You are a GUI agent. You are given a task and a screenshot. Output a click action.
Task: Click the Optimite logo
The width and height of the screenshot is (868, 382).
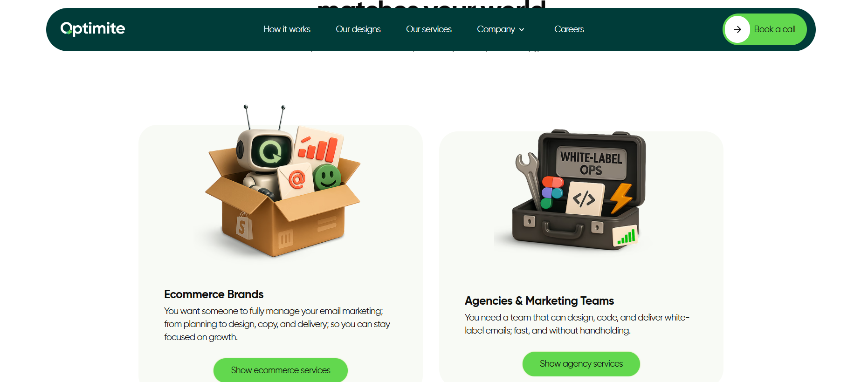93,29
